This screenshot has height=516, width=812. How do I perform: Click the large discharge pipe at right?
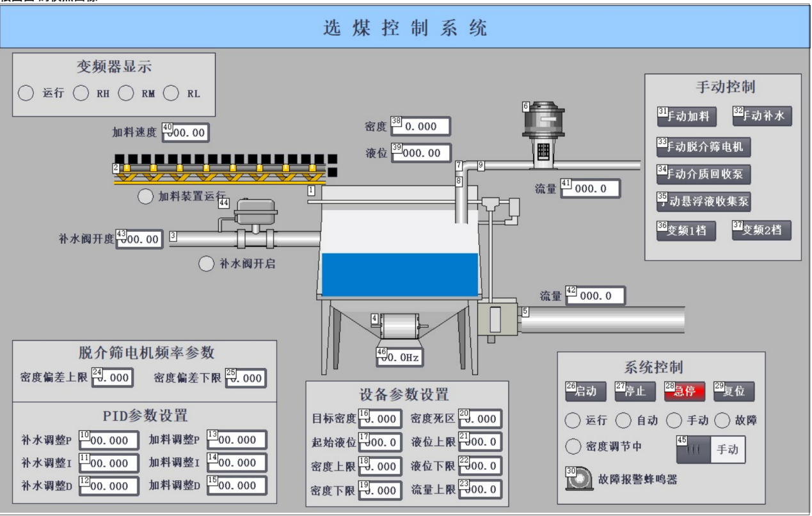pyautogui.click(x=603, y=319)
